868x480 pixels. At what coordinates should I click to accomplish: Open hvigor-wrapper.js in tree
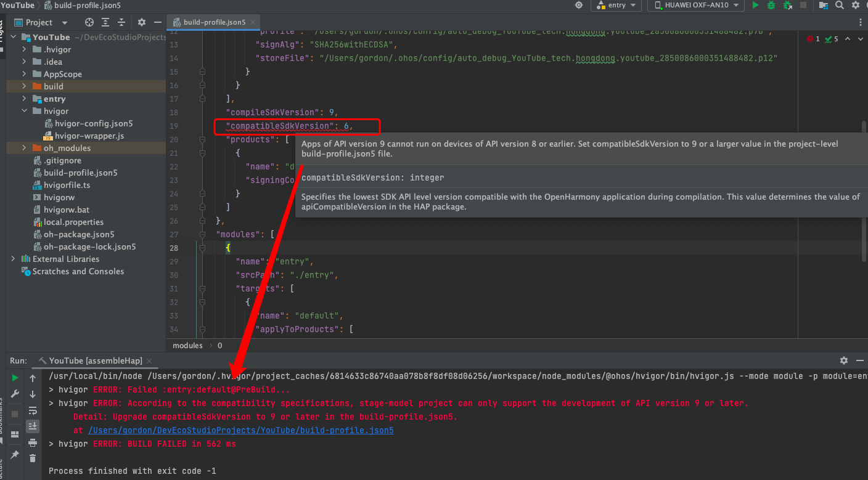click(89, 136)
